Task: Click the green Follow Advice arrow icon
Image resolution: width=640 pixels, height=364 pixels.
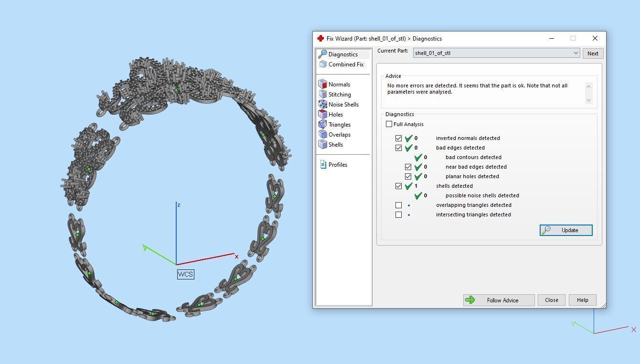Action: pos(470,300)
